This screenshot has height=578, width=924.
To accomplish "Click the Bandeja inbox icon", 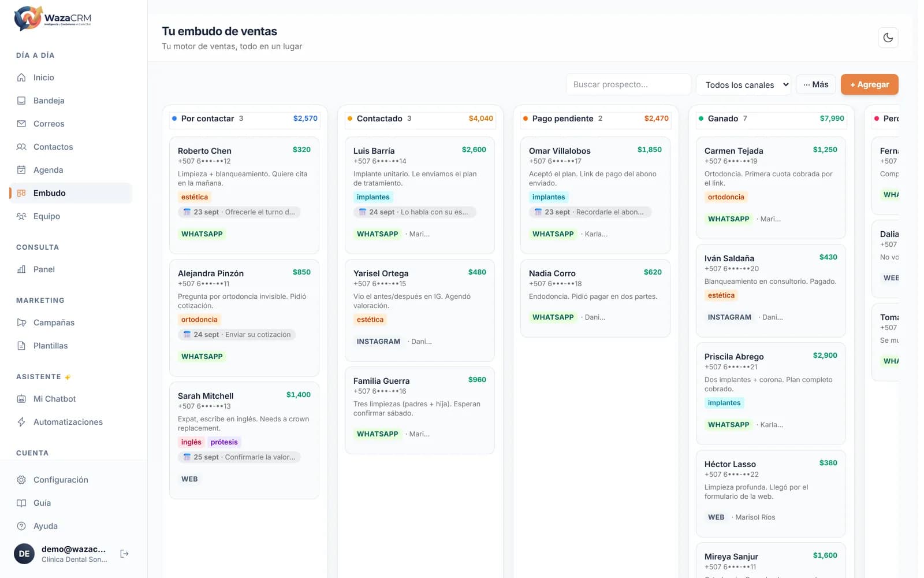I will pyautogui.click(x=21, y=101).
